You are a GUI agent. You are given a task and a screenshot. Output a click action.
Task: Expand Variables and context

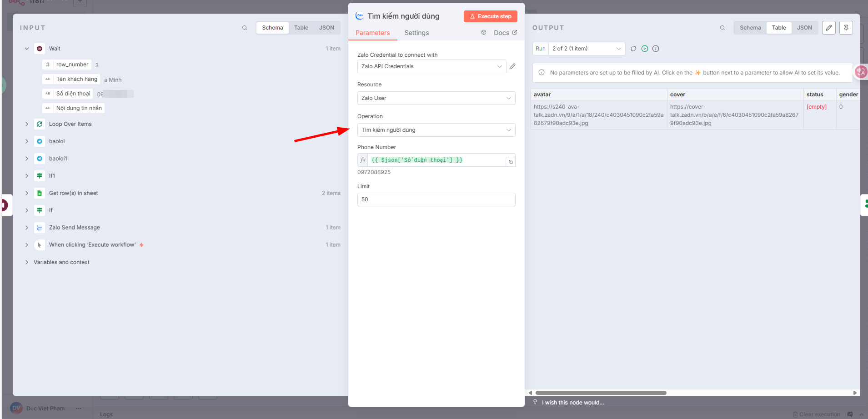[27, 262]
